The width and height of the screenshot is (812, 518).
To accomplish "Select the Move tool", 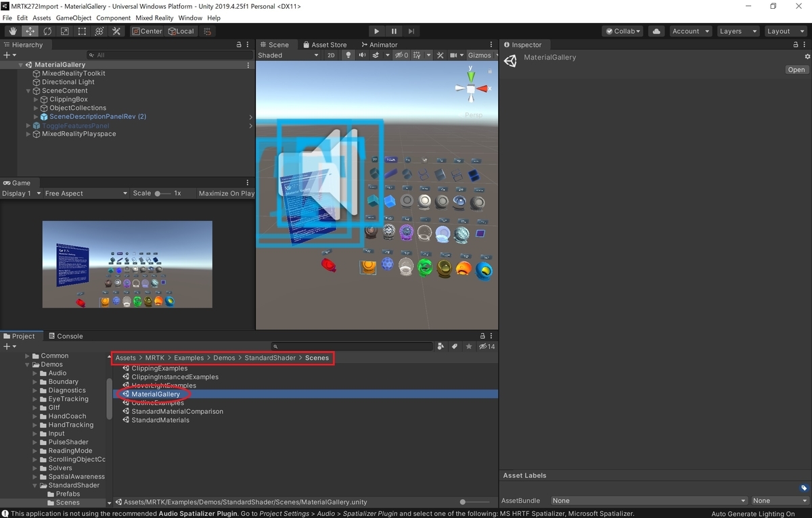I will pos(30,31).
